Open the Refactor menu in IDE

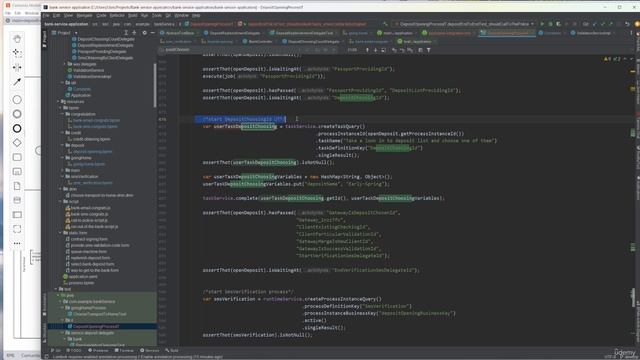coord(117,16)
